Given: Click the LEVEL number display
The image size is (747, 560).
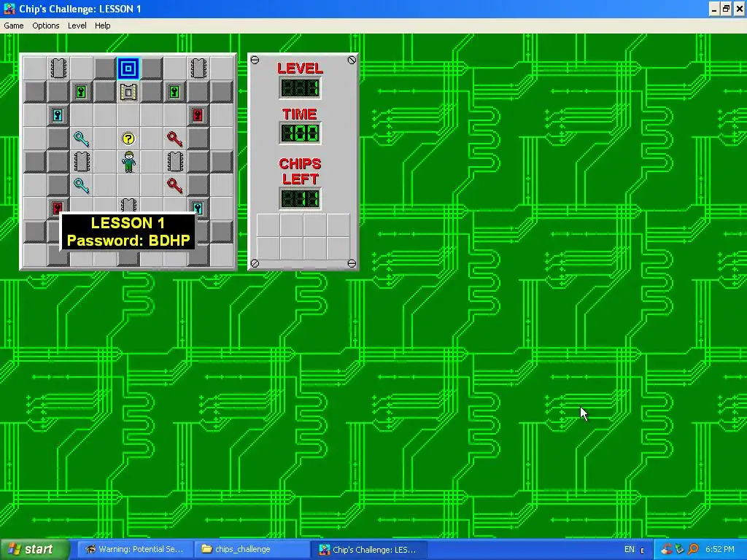Looking at the screenshot, I should point(300,87).
